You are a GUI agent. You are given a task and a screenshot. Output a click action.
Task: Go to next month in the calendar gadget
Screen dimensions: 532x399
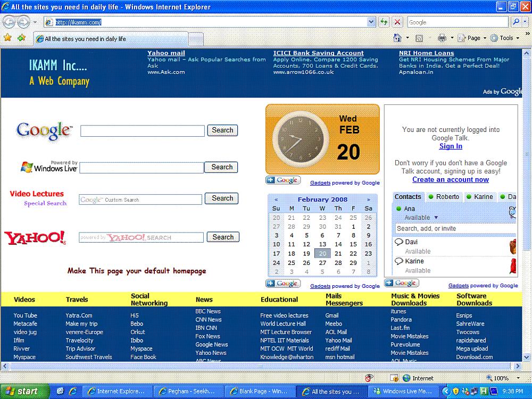(x=369, y=199)
